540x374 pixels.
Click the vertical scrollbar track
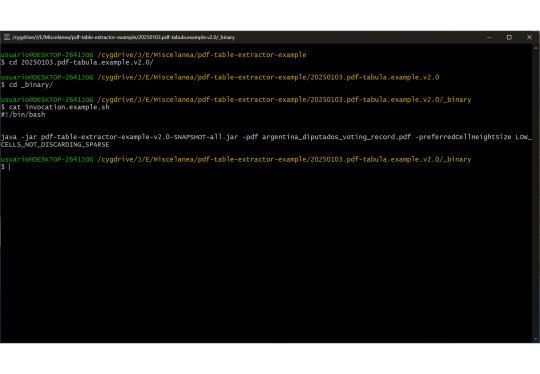point(536,194)
